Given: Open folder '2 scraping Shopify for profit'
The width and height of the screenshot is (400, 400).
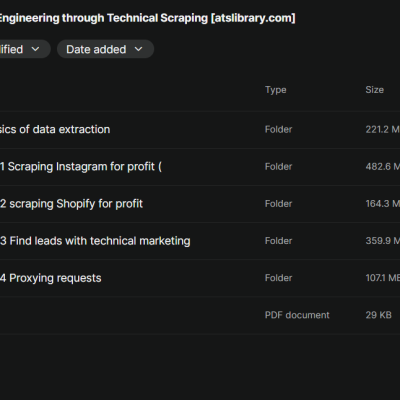Looking at the screenshot, I should click(x=71, y=204).
